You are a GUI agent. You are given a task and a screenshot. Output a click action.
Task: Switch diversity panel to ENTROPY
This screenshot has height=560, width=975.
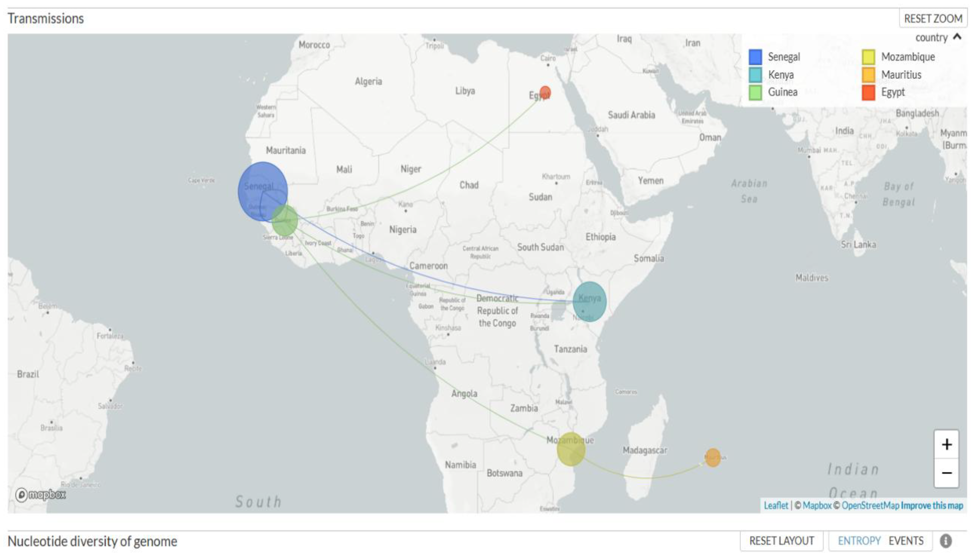[859, 541]
